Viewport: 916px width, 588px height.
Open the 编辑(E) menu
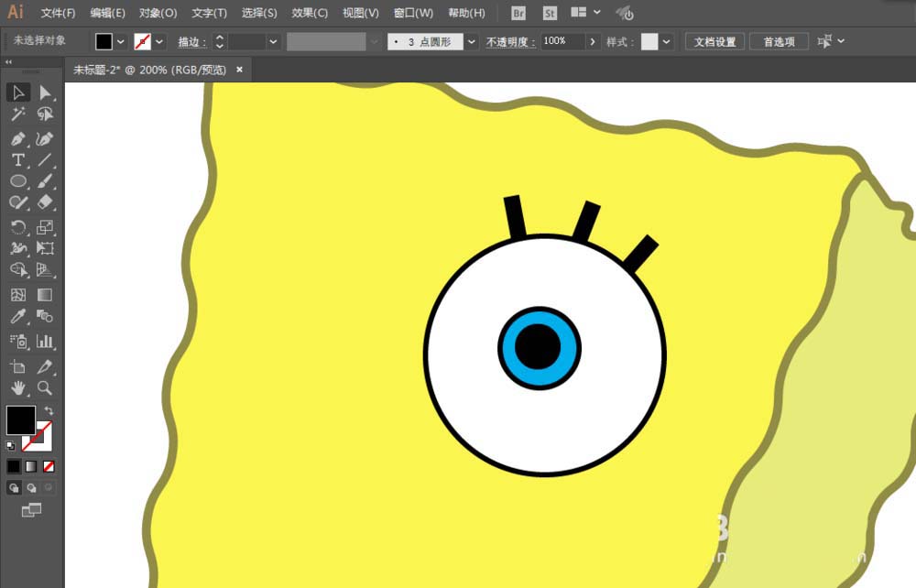(x=107, y=13)
